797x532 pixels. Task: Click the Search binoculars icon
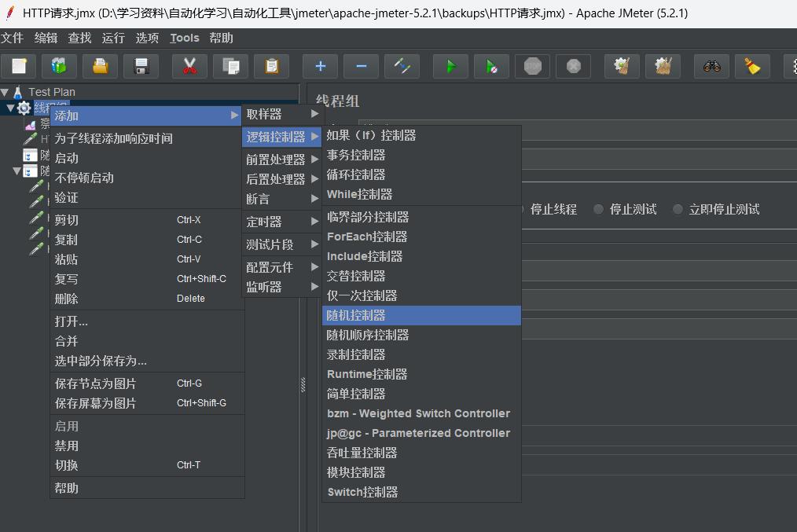tap(711, 66)
